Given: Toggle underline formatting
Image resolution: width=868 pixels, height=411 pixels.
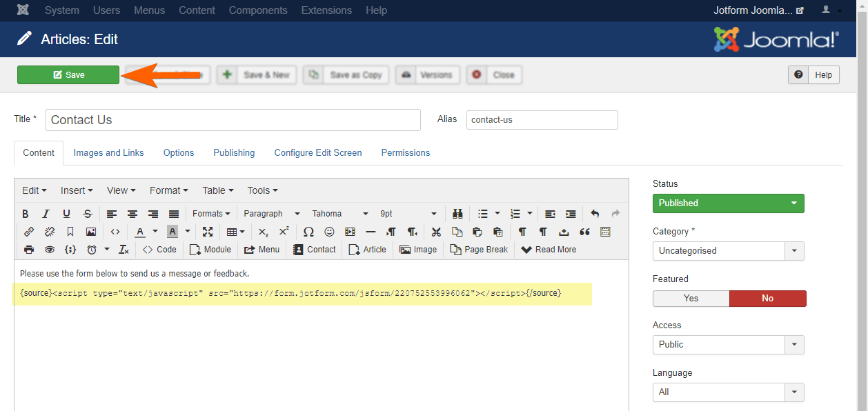Looking at the screenshot, I should [x=67, y=214].
